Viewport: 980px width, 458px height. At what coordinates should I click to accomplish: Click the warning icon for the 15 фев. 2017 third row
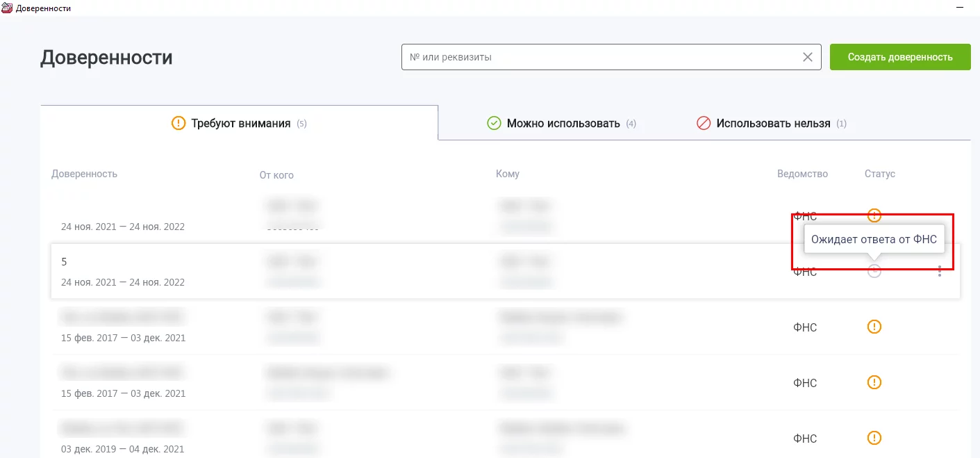(874, 327)
